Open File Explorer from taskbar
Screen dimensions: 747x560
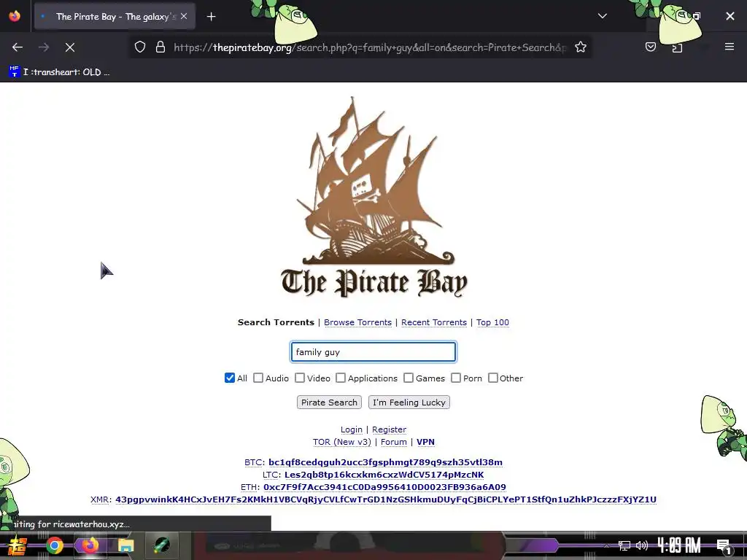point(125,545)
